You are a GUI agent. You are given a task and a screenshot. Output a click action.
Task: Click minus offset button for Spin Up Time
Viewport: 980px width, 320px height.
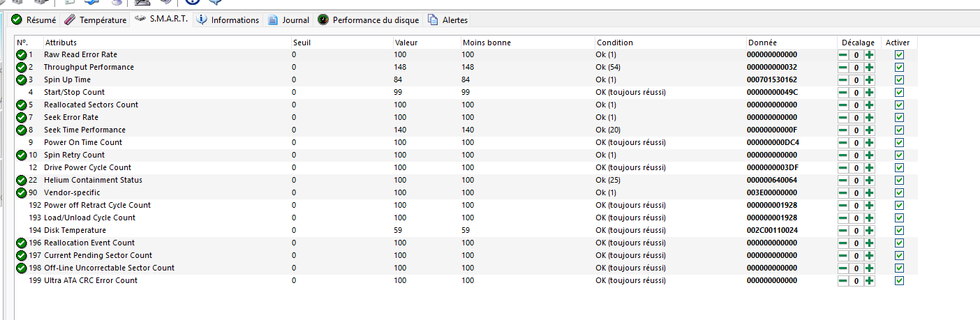843,80
